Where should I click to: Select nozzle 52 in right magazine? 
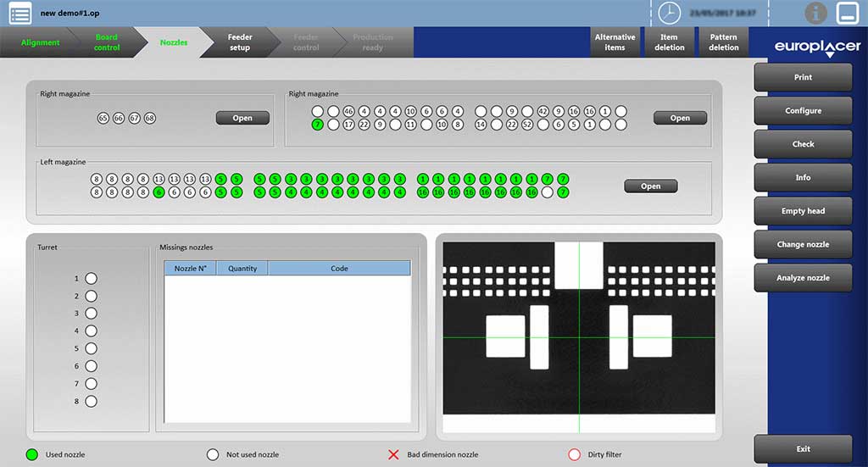pos(527,125)
